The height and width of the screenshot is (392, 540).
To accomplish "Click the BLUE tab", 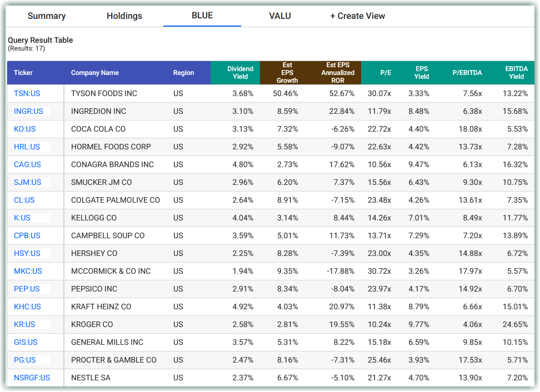I will [202, 16].
